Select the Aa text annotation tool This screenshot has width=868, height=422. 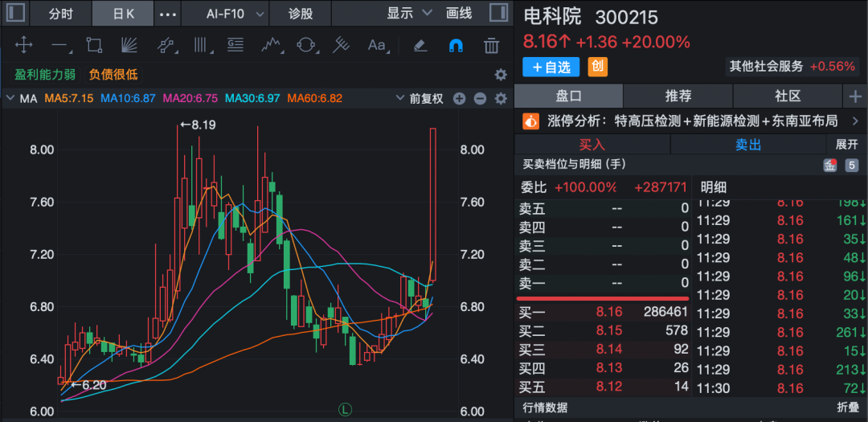tap(376, 46)
